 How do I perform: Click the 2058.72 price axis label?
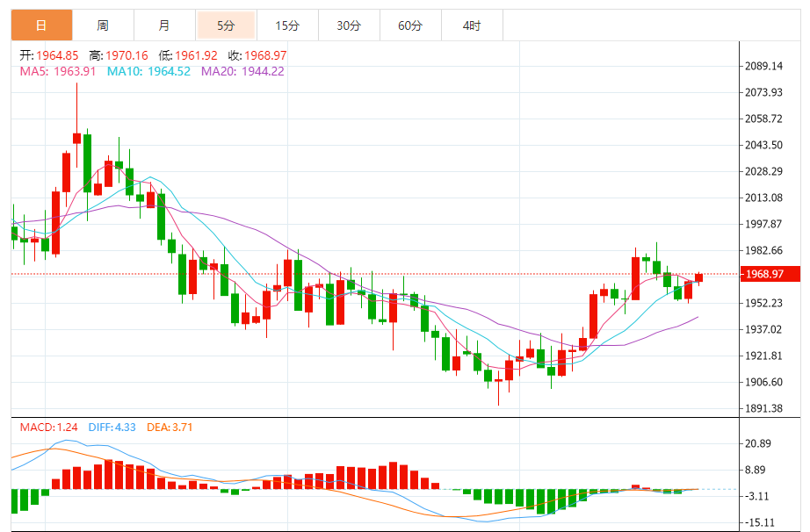pyautogui.click(x=763, y=119)
